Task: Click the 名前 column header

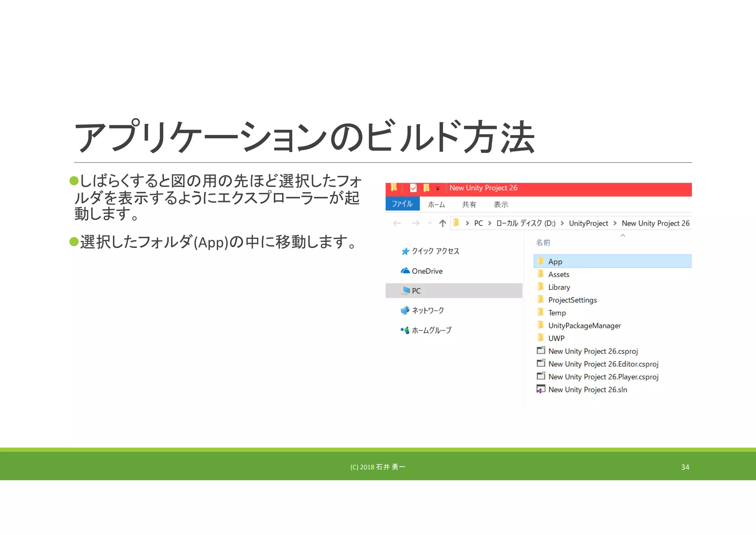Action: [x=543, y=242]
